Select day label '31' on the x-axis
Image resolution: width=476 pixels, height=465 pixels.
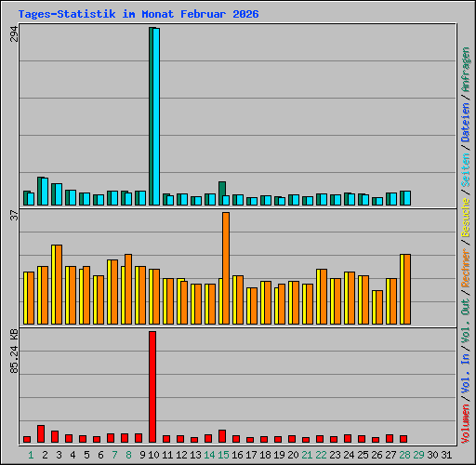(x=446, y=455)
